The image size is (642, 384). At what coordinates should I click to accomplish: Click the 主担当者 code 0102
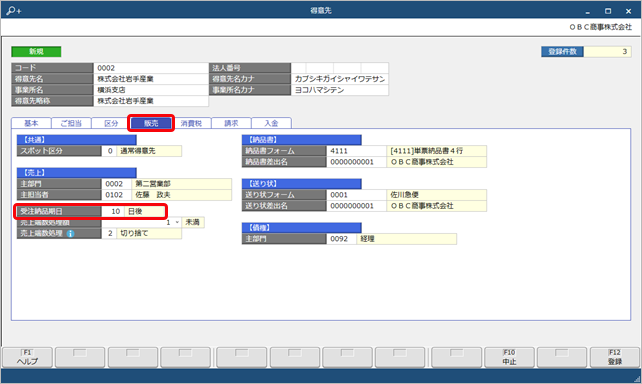[x=116, y=195]
